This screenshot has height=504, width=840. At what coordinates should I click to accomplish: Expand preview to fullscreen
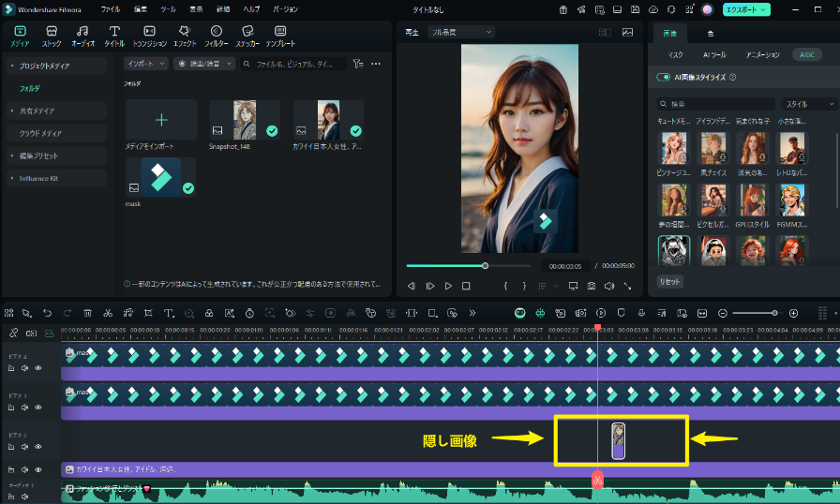[627, 287]
